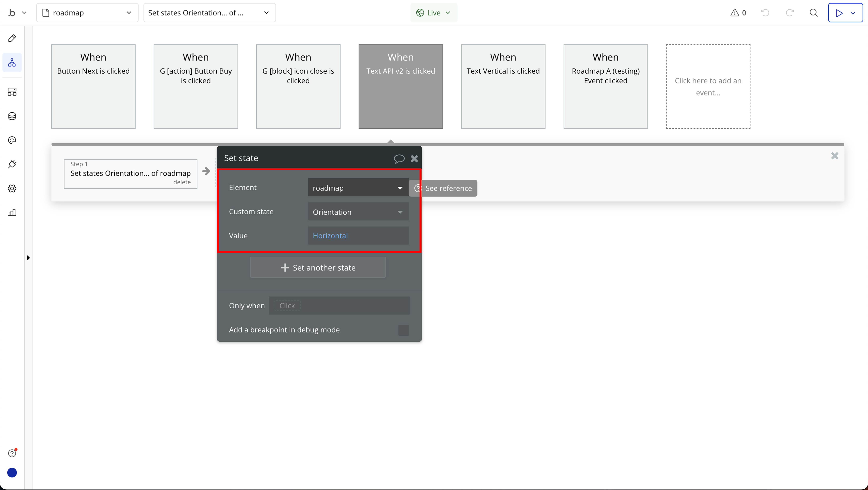
Task: Open the Custom state Orientation dropdown
Action: 358,212
